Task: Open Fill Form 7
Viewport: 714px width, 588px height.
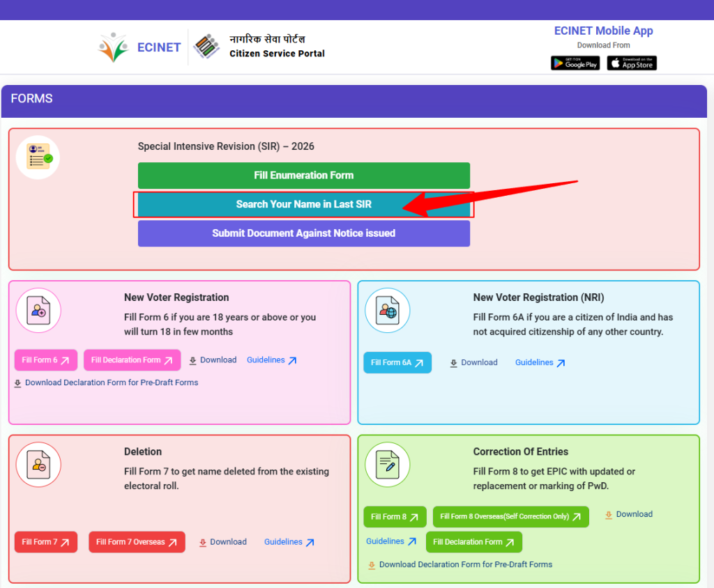Action: [x=46, y=542]
